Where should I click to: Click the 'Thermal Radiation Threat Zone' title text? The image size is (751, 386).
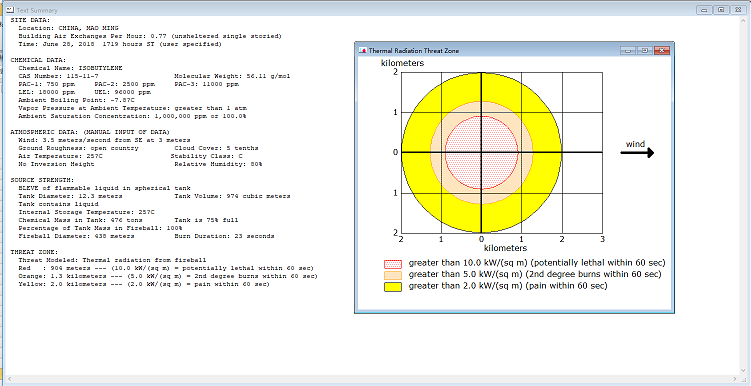pyautogui.click(x=414, y=51)
